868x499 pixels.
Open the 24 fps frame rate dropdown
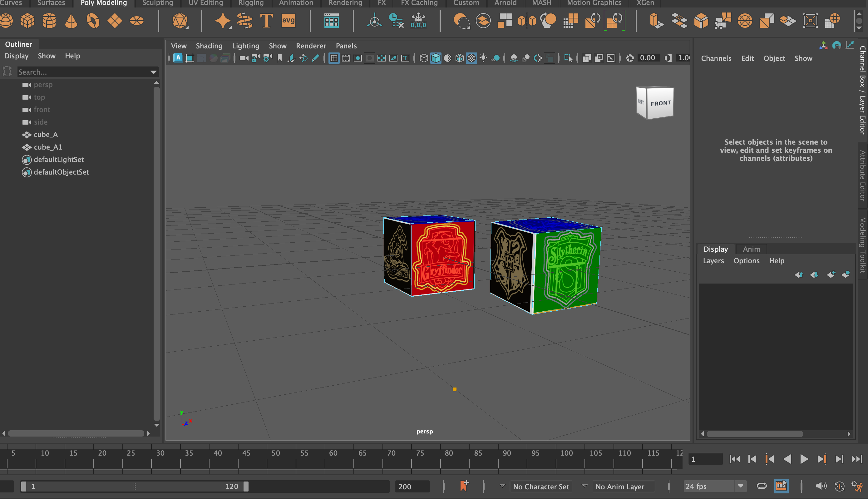pos(741,486)
